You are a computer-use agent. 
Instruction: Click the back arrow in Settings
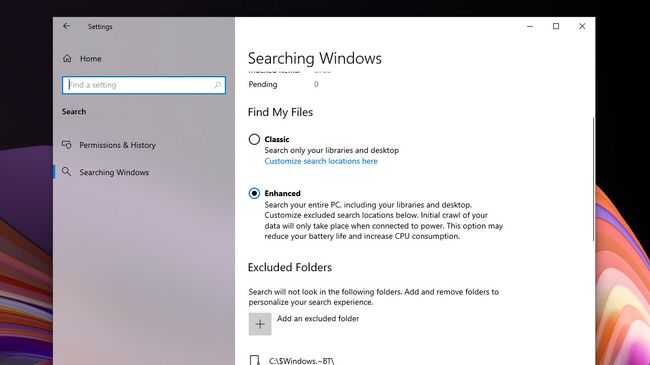tap(66, 26)
